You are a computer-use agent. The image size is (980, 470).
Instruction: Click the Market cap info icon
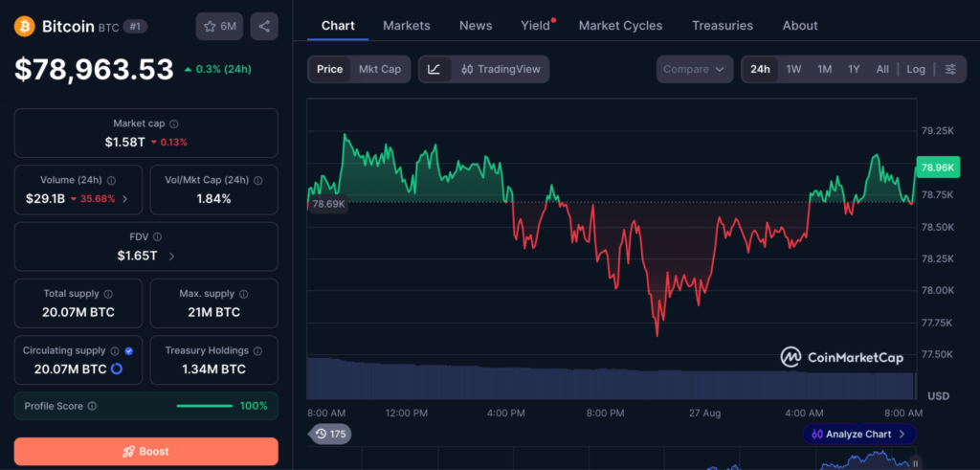pyautogui.click(x=174, y=124)
